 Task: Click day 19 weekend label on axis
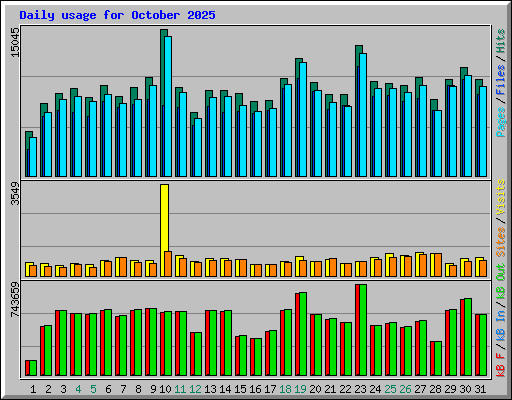[x=300, y=389]
